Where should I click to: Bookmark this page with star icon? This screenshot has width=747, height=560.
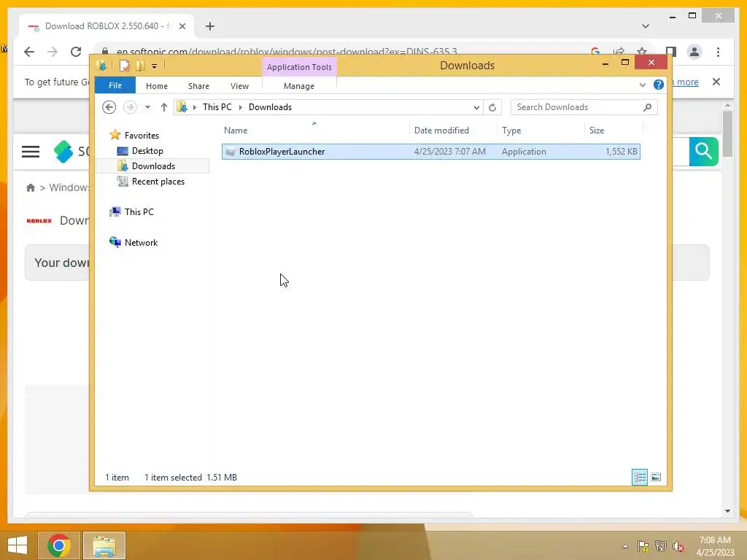[x=642, y=52]
